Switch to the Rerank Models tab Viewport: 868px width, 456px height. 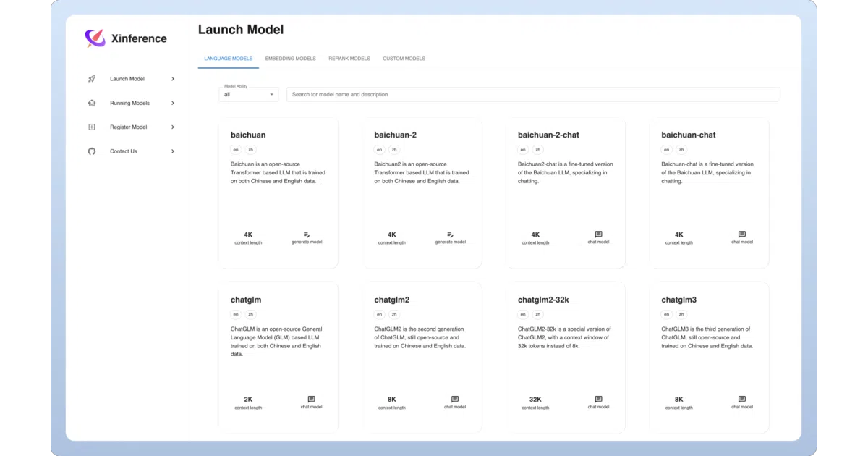349,59
